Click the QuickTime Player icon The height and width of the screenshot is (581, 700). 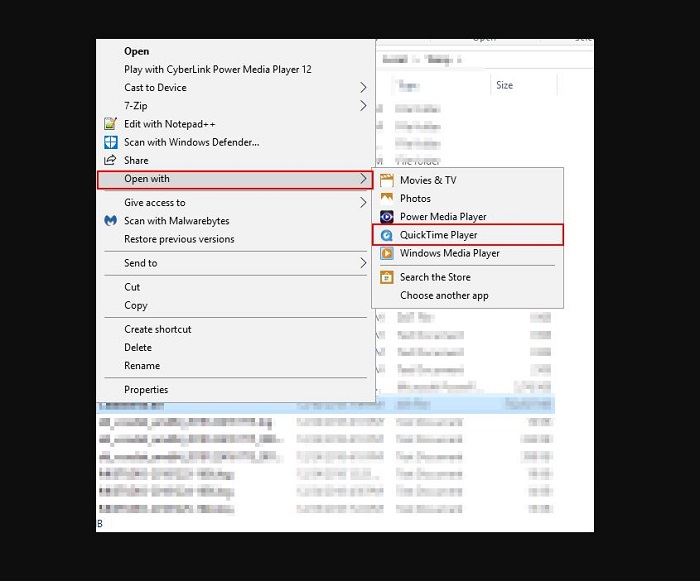pyautogui.click(x=387, y=235)
